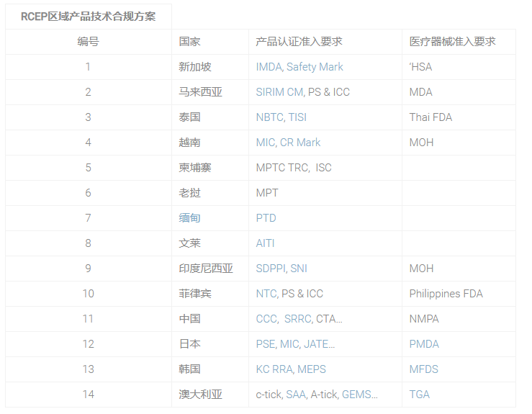Click the MFDS link
The width and height of the screenshot is (532, 414).
pyautogui.click(x=424, y=369)
